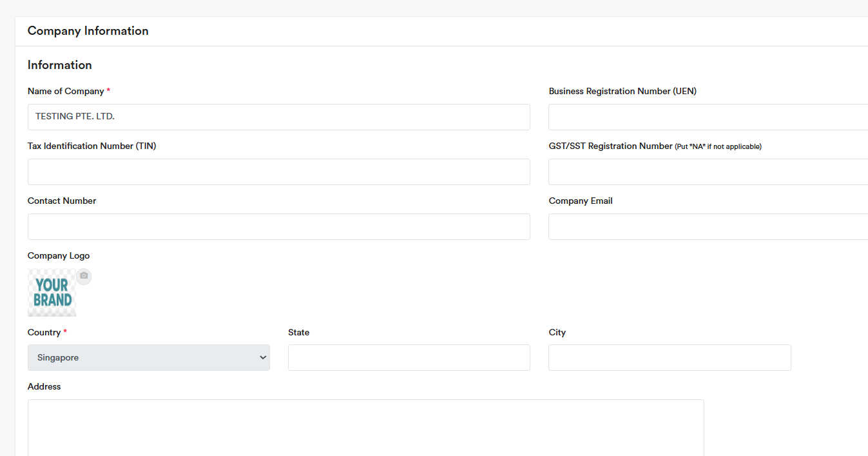The height and width of the screenshot is (456, 868).
Task: Click the camera icon to upload logo
Action: click(x=84, y=276)
